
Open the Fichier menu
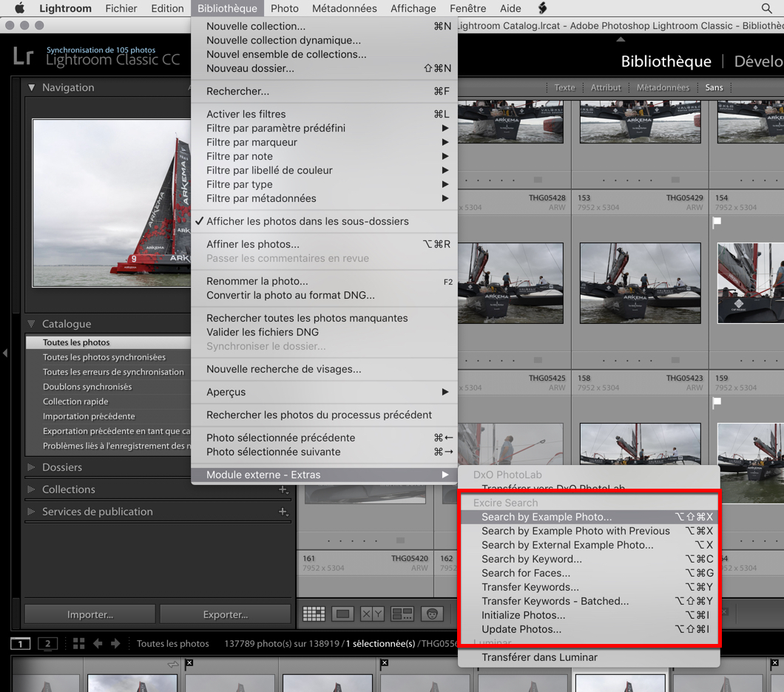(x=121, y=8)
